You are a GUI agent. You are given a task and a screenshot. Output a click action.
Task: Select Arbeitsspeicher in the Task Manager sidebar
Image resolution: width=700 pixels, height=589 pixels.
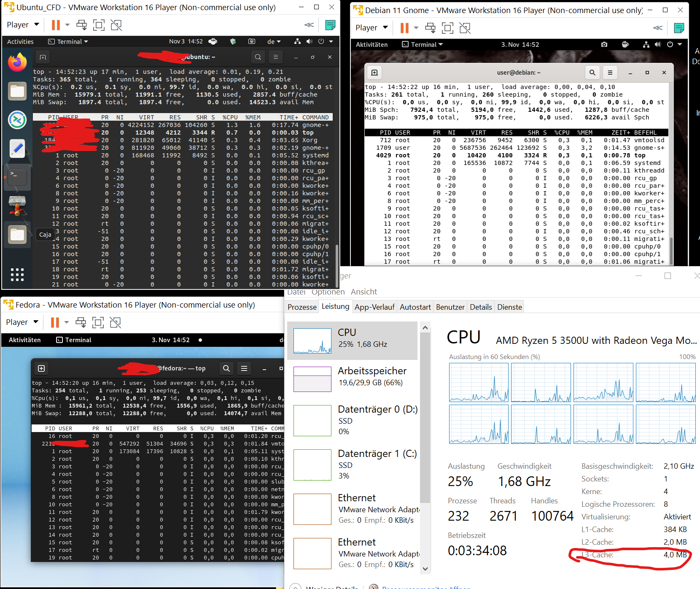(353, 379)
